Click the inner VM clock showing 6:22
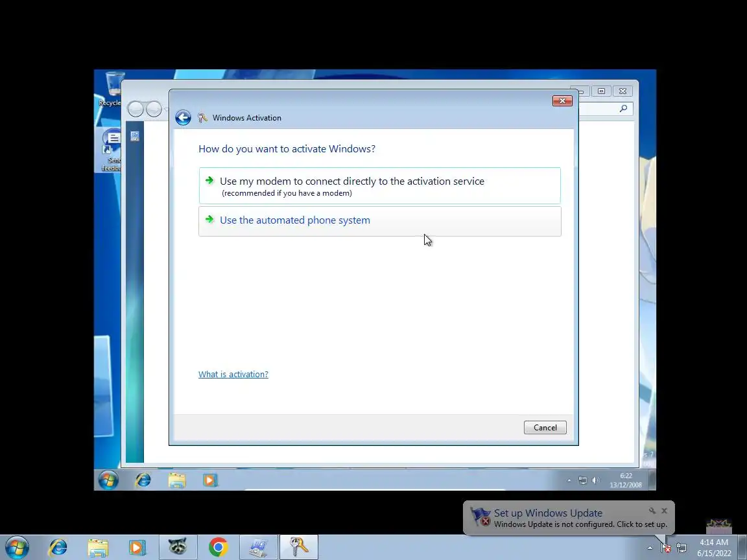Image resolution: width=747 pixels, height=560 pixels. click(x=626, y=480)
